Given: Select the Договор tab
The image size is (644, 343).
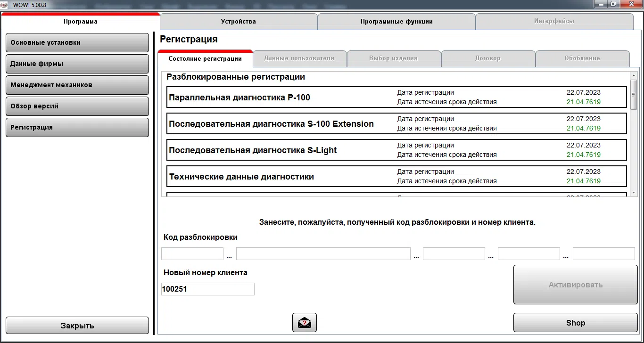Looking at the screenshot, I should tap(488, 58).
